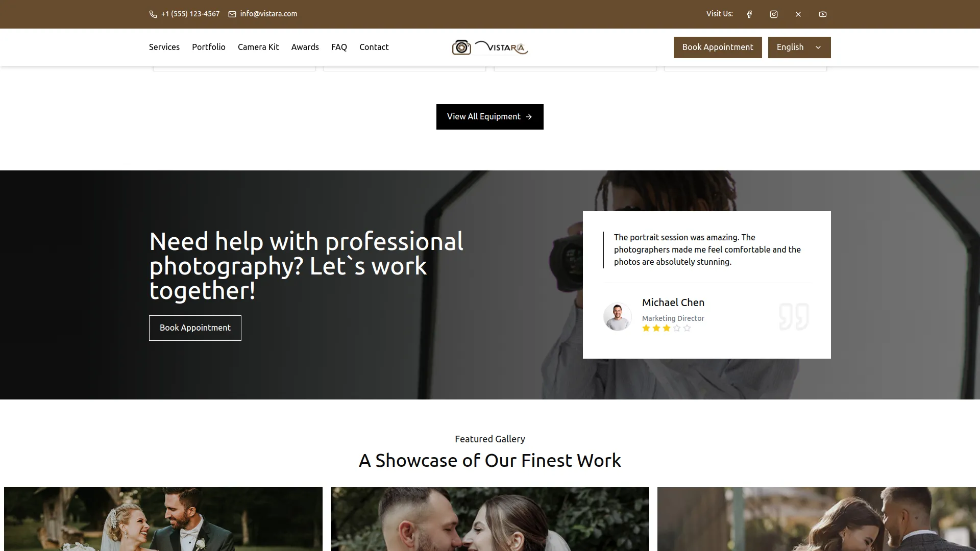This screenshot has width=980, height=551.
Task: Click the email envelope icon
Action: pos(231,14)
